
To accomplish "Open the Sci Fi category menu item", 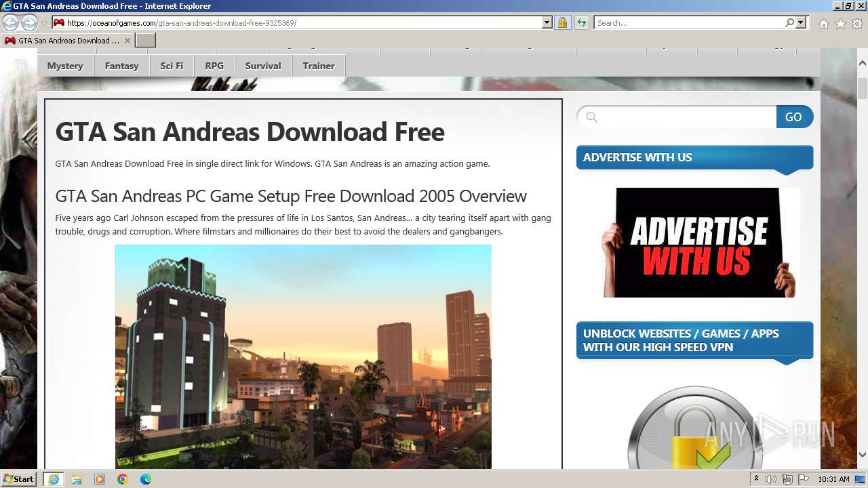I will tap(172, 66).
